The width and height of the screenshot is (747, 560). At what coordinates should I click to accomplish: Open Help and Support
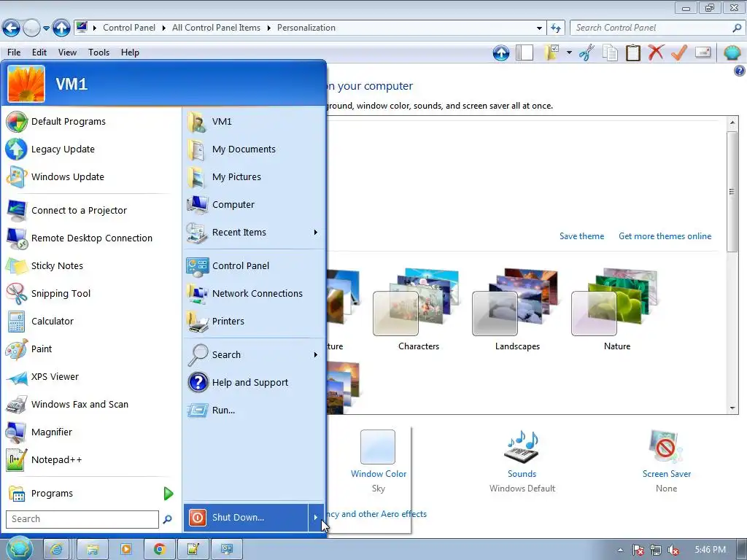coord(254,382)
